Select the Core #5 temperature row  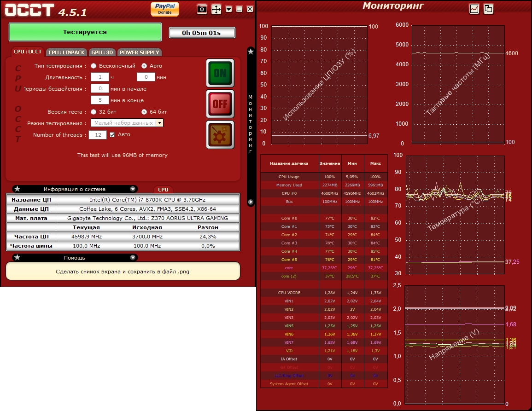(x=324, y=260)
